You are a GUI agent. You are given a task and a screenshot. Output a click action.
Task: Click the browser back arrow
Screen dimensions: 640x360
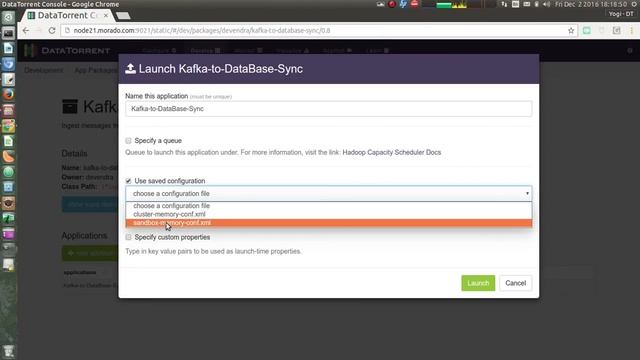tap(26, 31)
